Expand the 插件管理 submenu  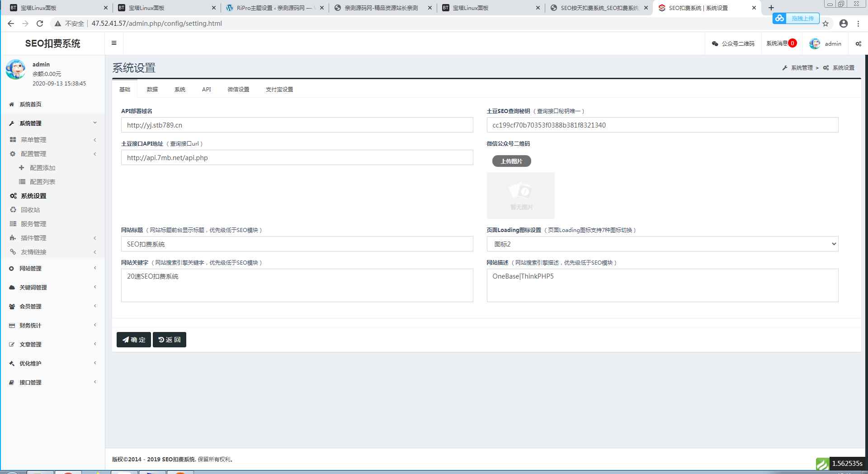click(x=52, y=238)
